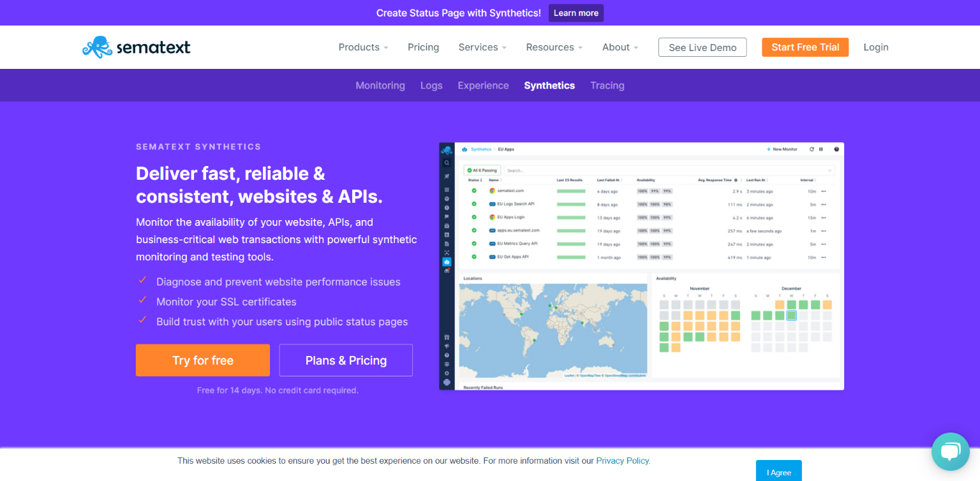The image size is (980, 481).
Task: Click the refresh icon in the dashboard header
Action: (812, 149)
